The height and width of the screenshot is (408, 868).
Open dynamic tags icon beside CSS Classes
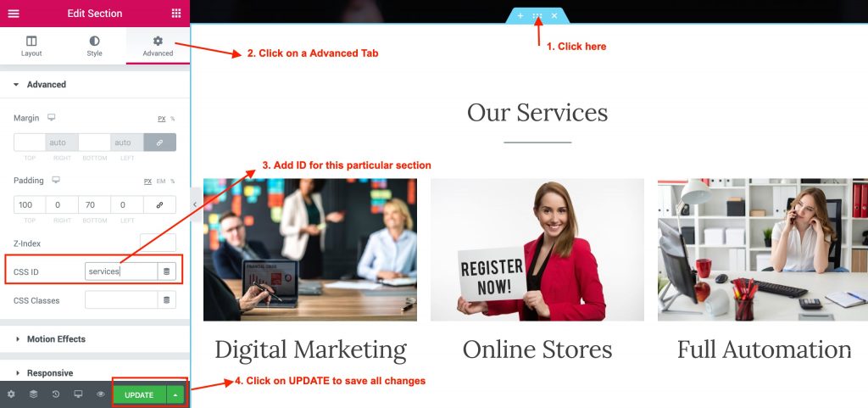point(167,300)
